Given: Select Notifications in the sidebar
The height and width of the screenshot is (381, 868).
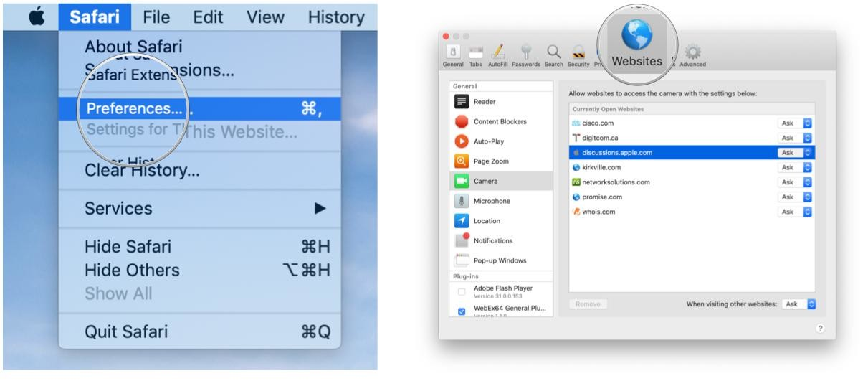Looking at the screenshot, I should (x=502, y=240).
